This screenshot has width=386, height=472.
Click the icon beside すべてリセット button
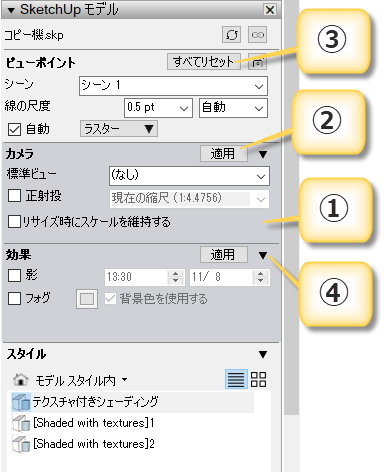click(257, 62)
